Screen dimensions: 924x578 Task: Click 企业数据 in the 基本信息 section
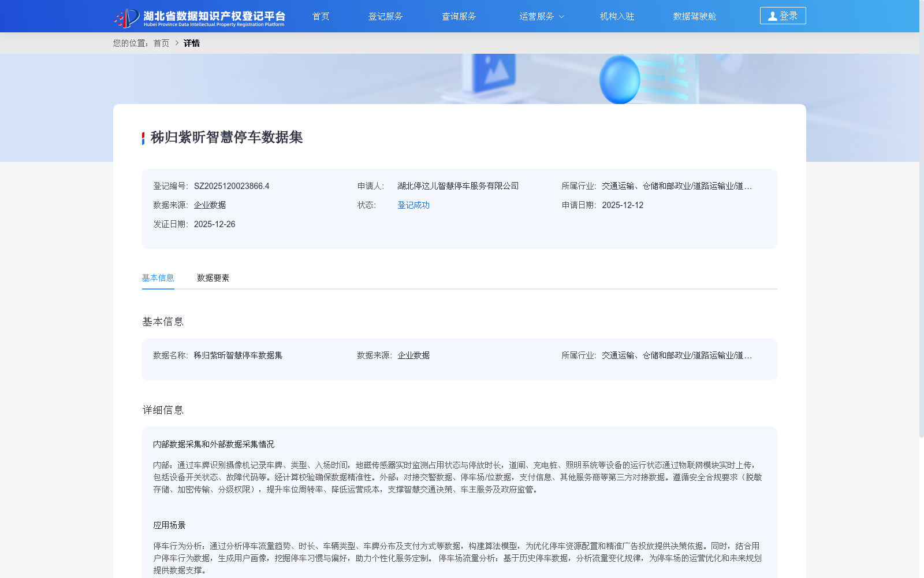pos(413,355)
